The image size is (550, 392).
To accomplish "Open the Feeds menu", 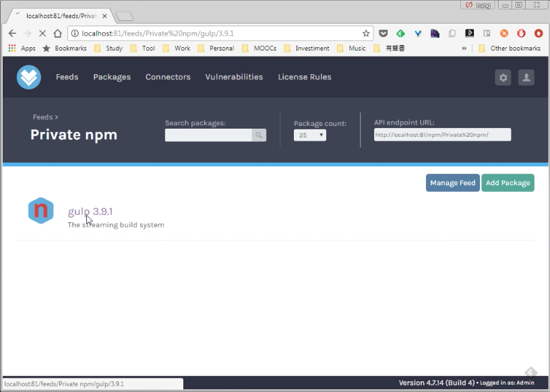I will coord(67,77).
